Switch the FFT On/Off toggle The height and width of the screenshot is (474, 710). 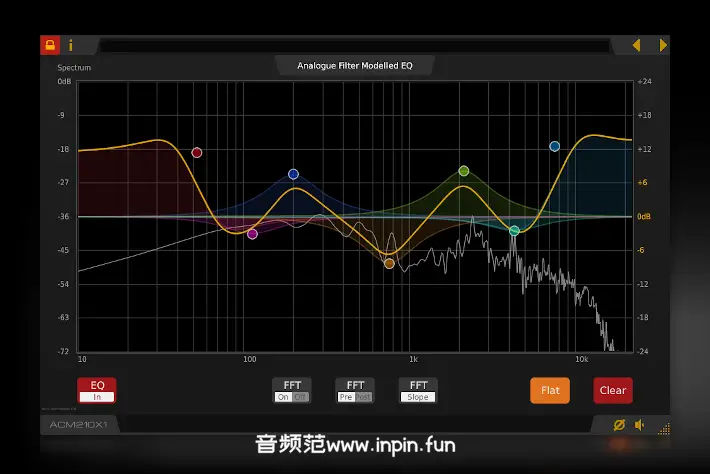[x=292, y=390]
